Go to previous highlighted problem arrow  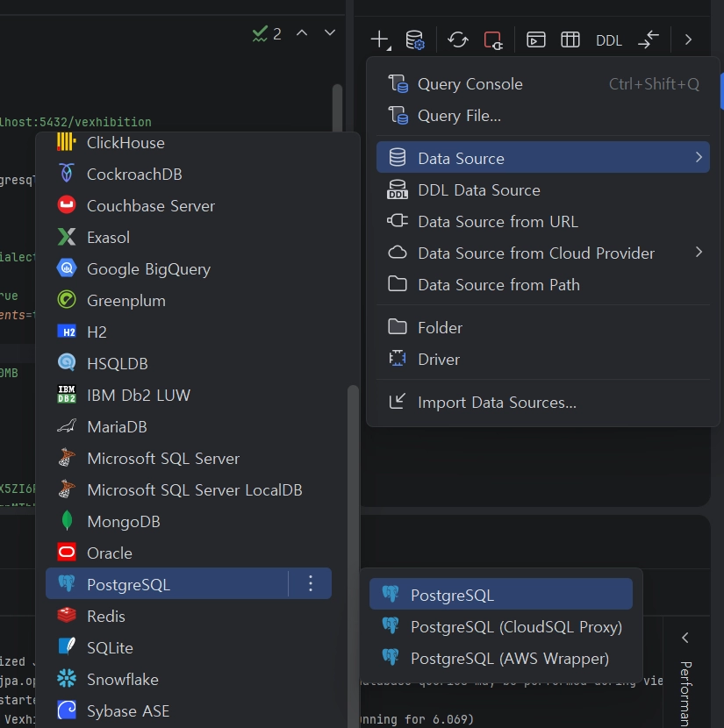click(x=302, y=33)
